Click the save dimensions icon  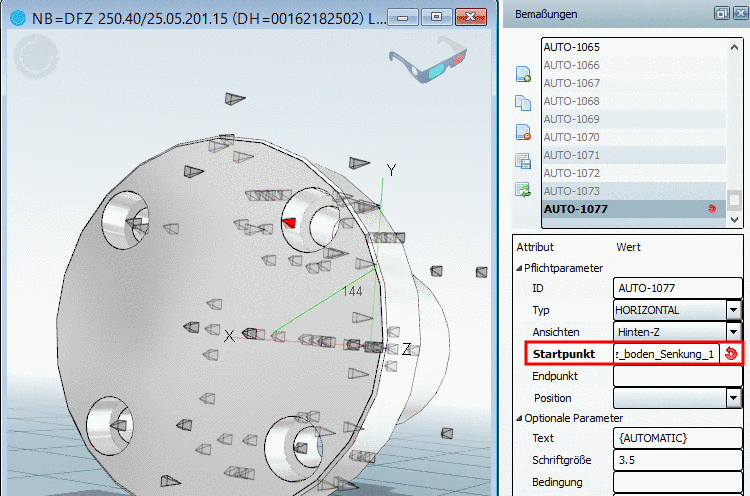click(x=523, y=161)
